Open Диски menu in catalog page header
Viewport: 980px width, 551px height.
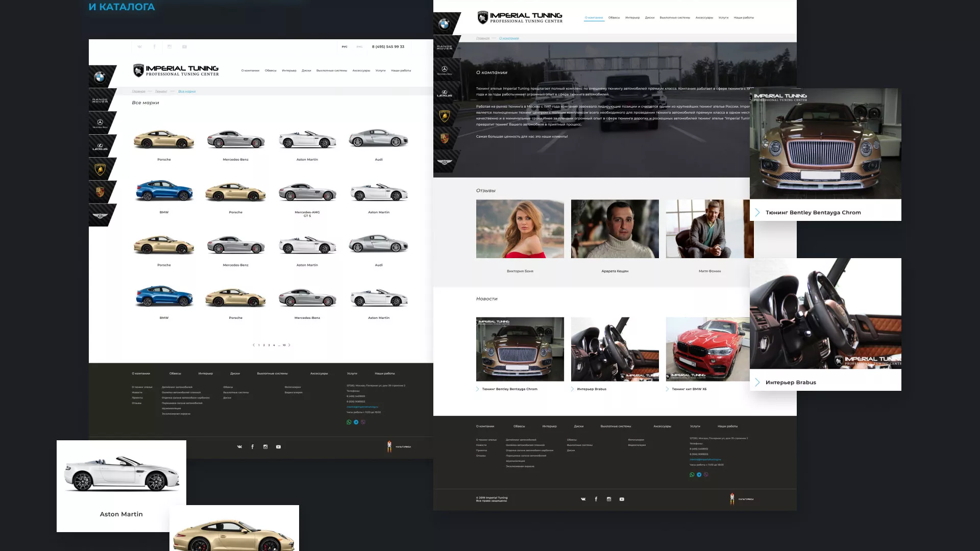pyautogui.click(x=306, y=70)
